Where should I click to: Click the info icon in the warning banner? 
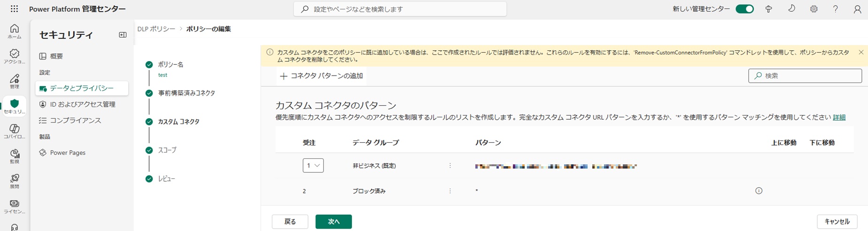click(270, 52)
